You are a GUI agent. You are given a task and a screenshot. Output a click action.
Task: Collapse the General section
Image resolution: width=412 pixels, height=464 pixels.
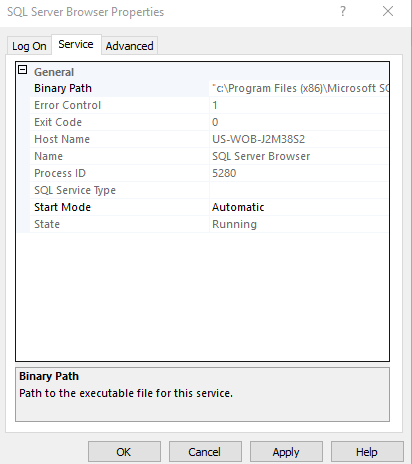tap(22, 70)
